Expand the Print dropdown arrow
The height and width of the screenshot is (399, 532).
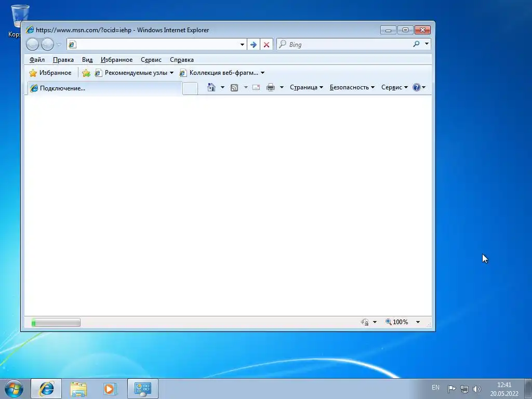pyautogui.click(x=282, y=87)
